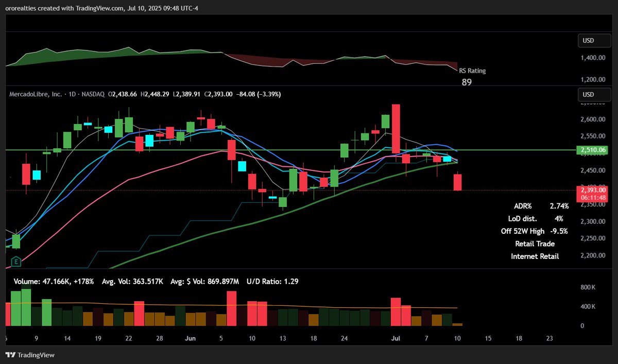
Task: Click the Off 52W High value -9.5%
Action: tap(559, 231)
